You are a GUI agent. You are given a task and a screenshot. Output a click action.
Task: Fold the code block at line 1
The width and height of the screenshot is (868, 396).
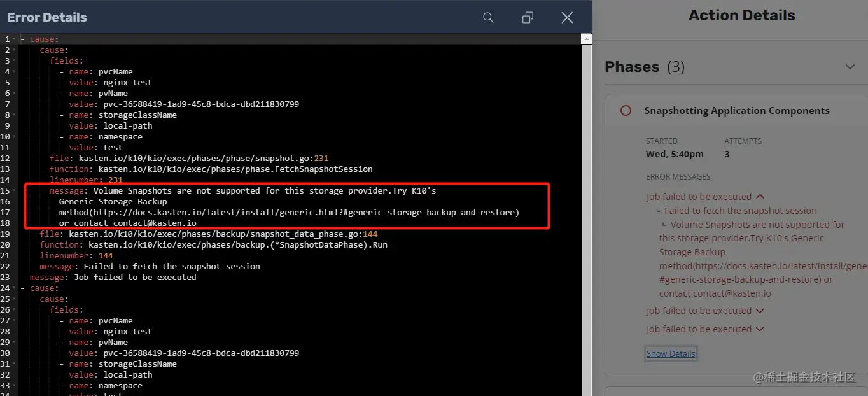click(x=15, y=39)
